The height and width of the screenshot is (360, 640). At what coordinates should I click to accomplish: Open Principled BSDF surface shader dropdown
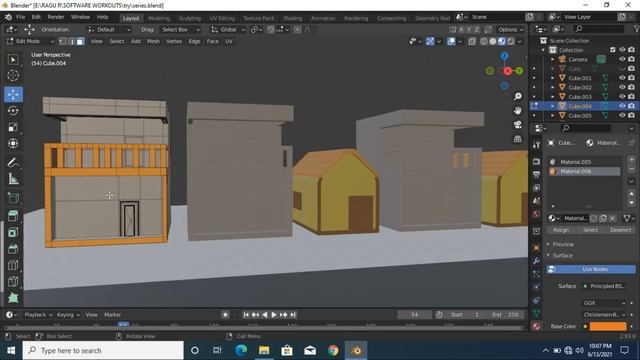coord(606,286)
